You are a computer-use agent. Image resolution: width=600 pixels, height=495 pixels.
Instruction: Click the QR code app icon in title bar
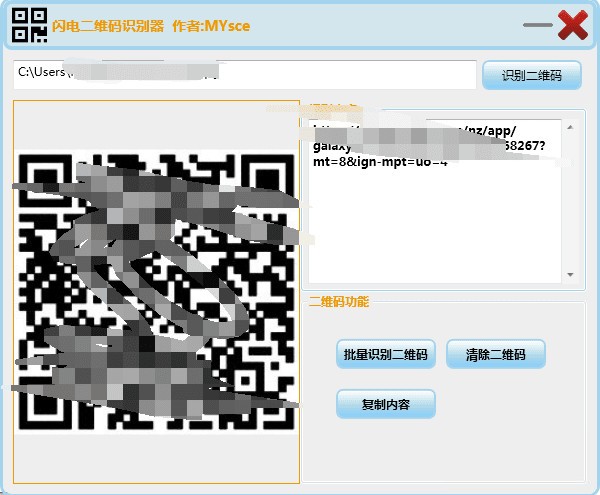click(x=29, y=25)
